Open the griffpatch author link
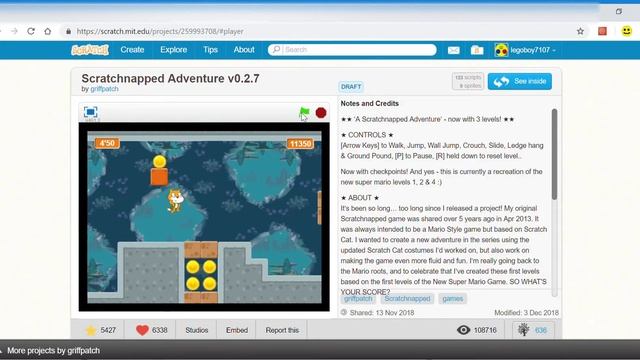The image size is (640, 360). pyautogui.click(x=104, y=89)
